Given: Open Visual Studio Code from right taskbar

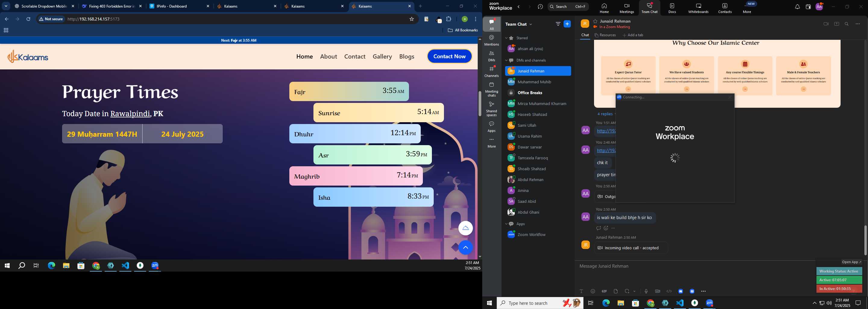Looking at the screenshot, I should click(680, 303).
